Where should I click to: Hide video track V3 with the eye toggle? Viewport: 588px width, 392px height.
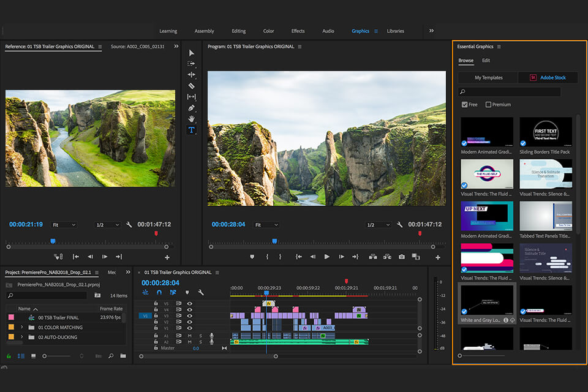pyautogui.click(x=189, y=315)
